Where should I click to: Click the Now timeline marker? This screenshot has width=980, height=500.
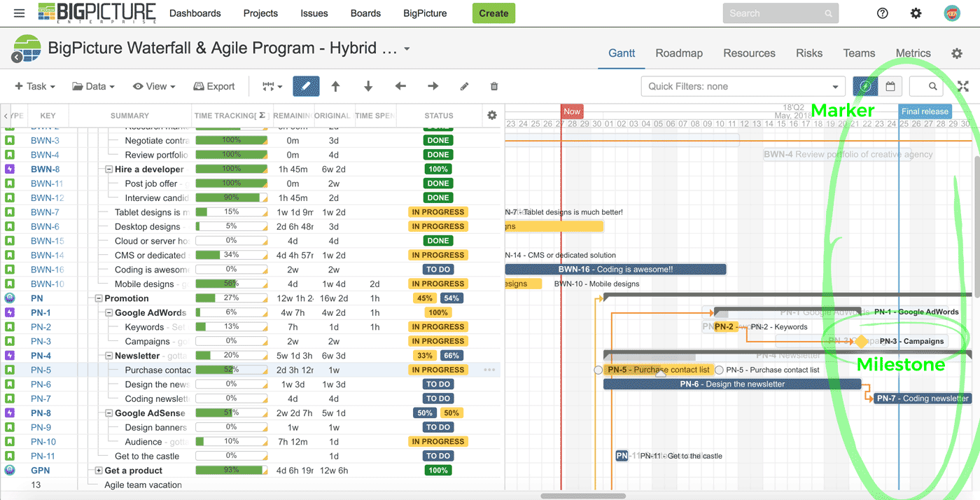coord(572,111)
